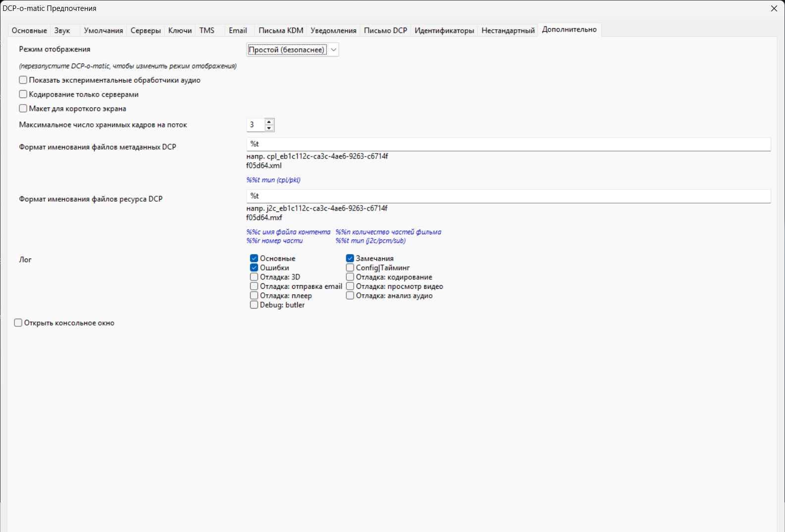
Task: Click the example filename f05d64.mxf
Action: point(264,218)
